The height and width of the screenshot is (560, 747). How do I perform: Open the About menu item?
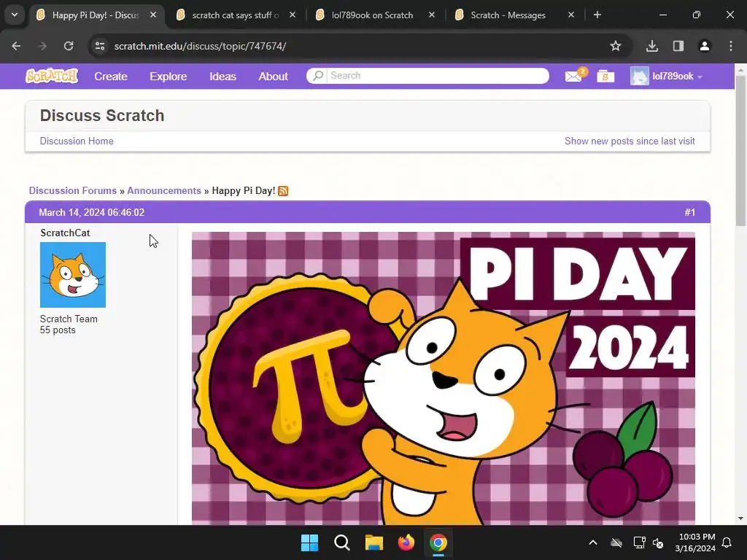tap(274, 76)
